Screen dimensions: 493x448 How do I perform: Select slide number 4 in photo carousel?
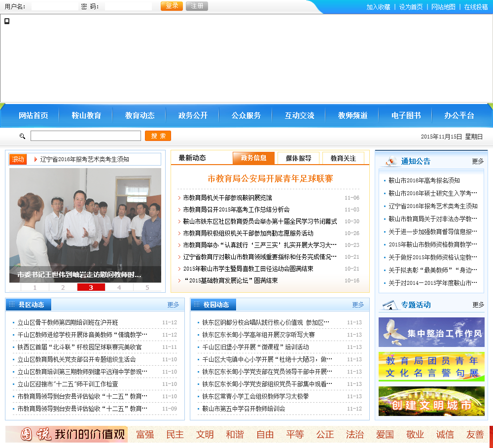[119, 287]
